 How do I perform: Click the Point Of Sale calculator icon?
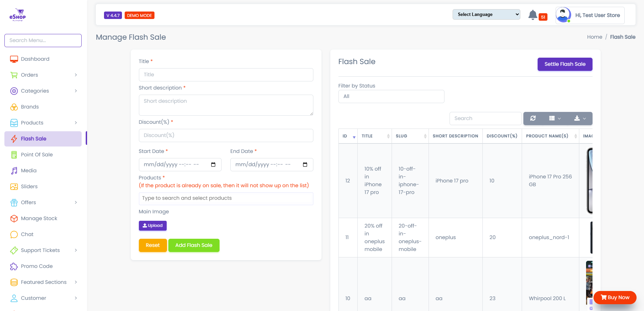tap(14, 155)
